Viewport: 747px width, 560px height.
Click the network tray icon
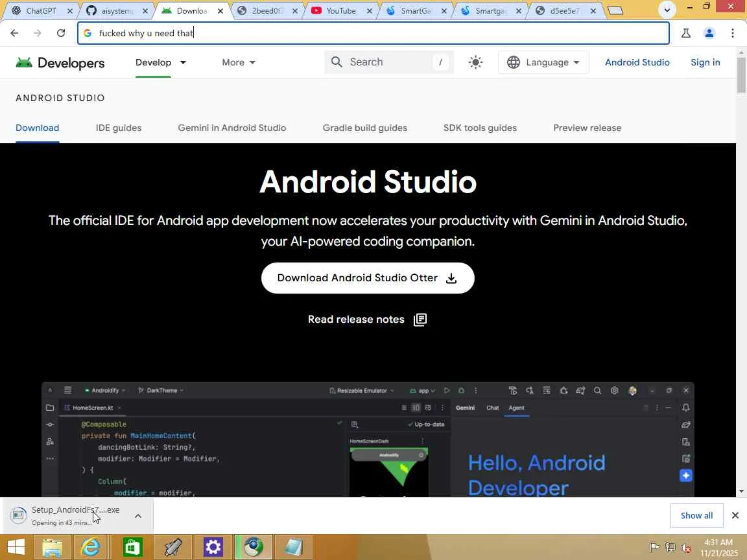[670, 548]
